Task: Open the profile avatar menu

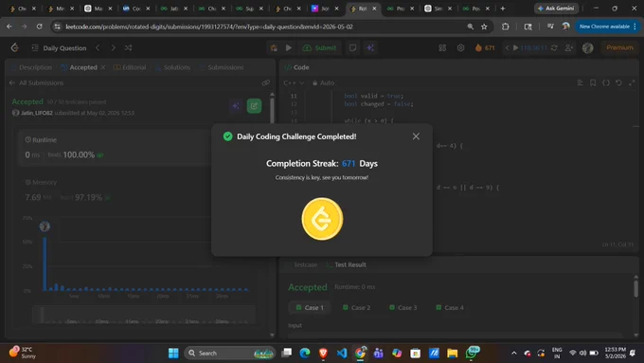Action: click(588, 48)
